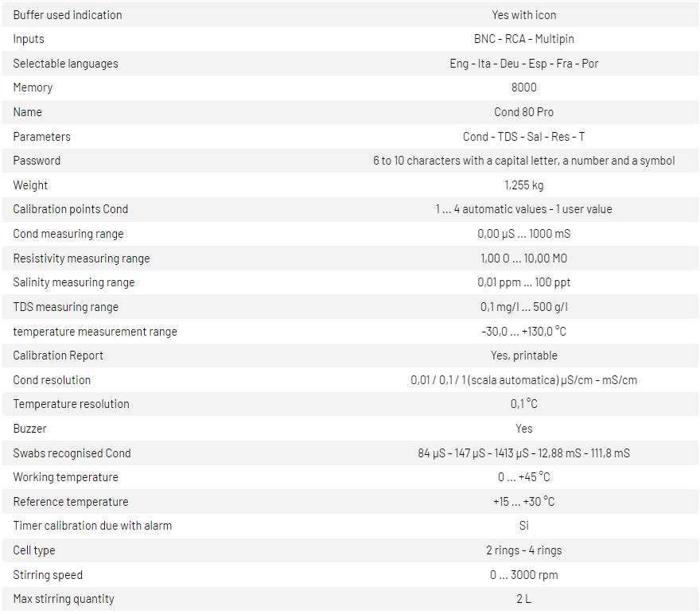Click the Memory value 8000

(523, 87)
